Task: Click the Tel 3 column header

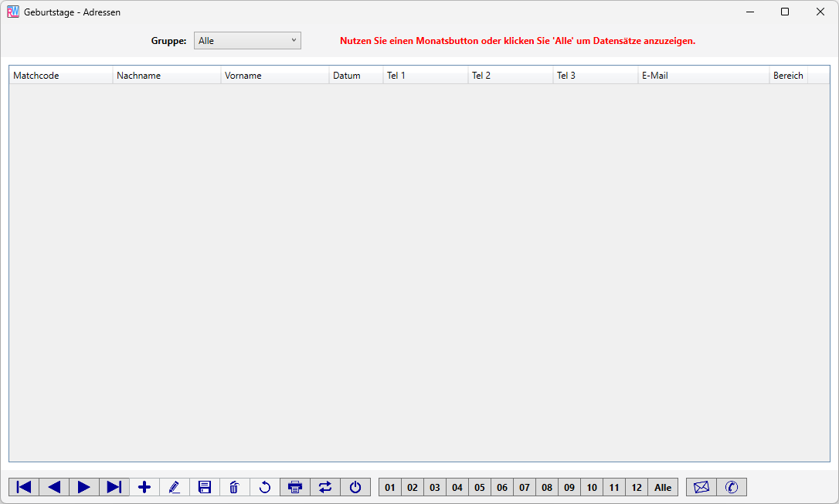Action: tap(596, 76)
